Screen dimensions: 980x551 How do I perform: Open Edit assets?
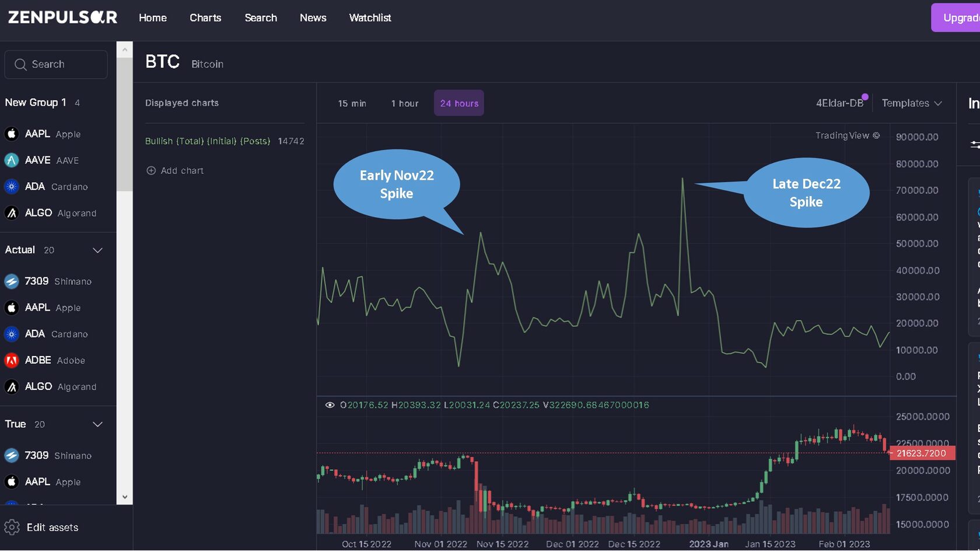(52, 528)
